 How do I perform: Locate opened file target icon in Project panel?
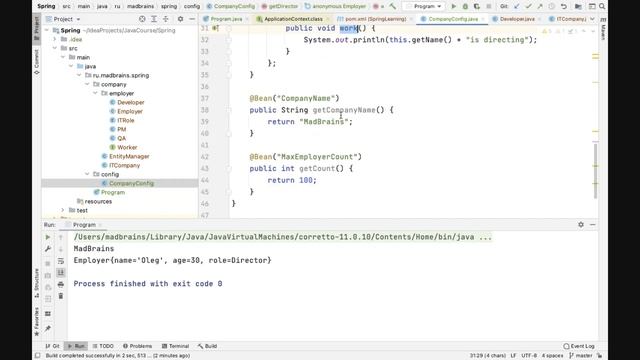pyautogui.click(x=142, y=19)
